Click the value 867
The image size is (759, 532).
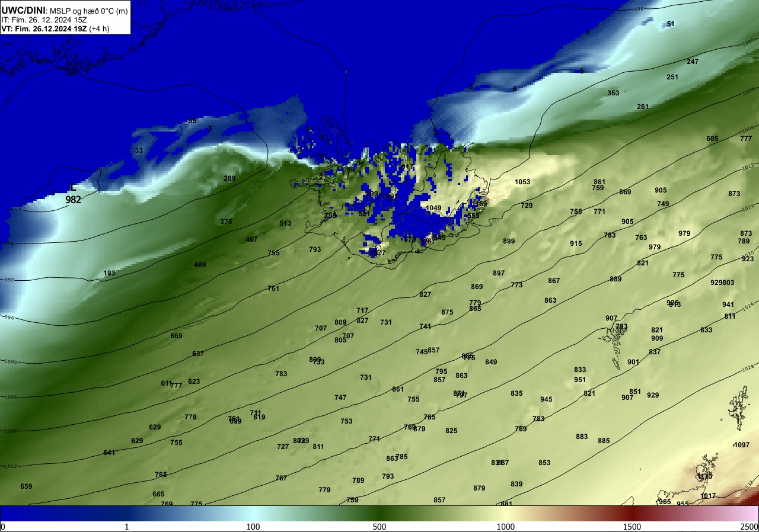pyautogui.click(x=554, y=281)
